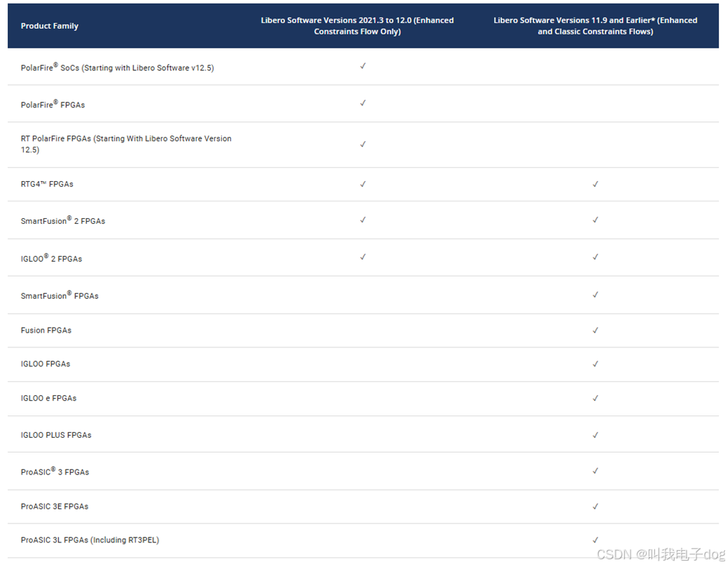Click IGLOO 2 checkmark under 11.9 and Earlier

(x=595, y=257)
